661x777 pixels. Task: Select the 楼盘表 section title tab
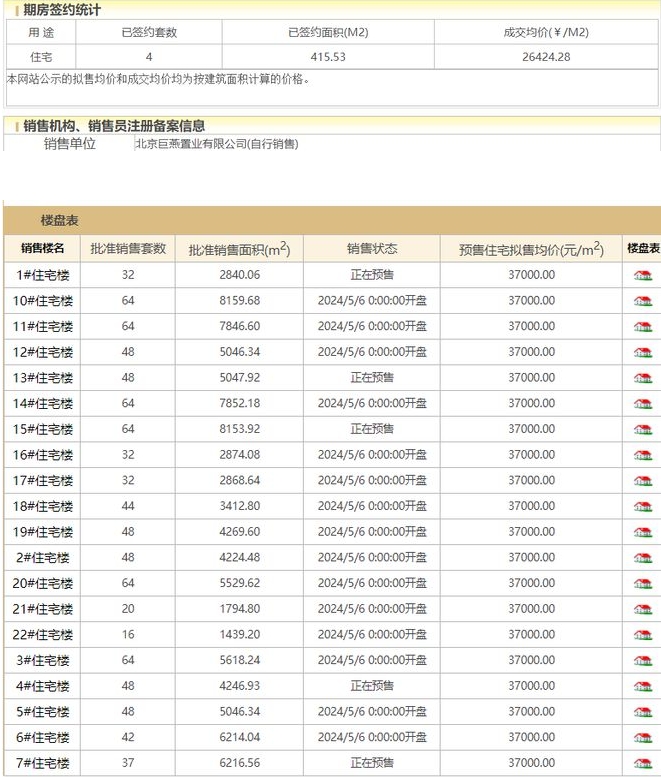click(60, 220)
